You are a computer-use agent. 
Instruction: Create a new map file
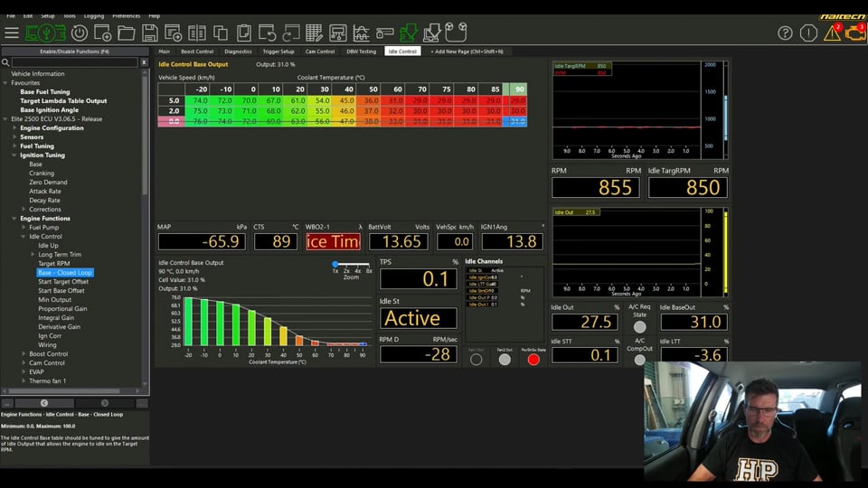tap(102, 33)
